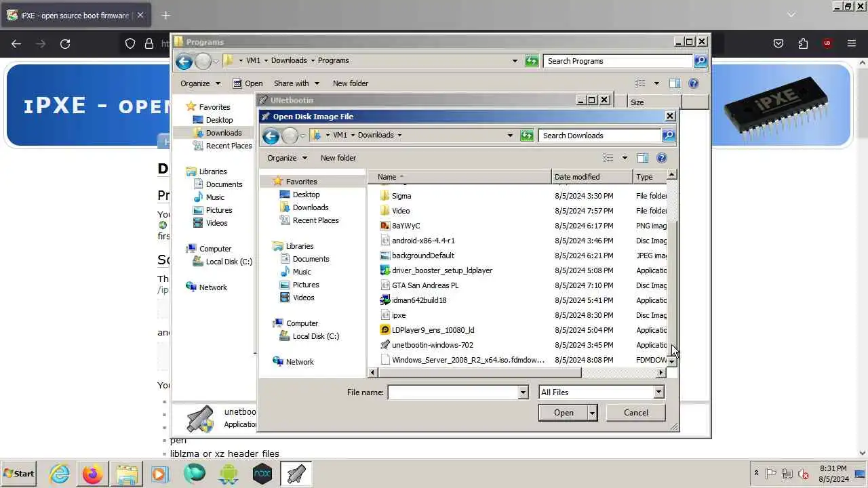The width and height of the screenshot is (868, 488).
Task: Click New folder in Programs window toolbar
Action: coord(351,83)
